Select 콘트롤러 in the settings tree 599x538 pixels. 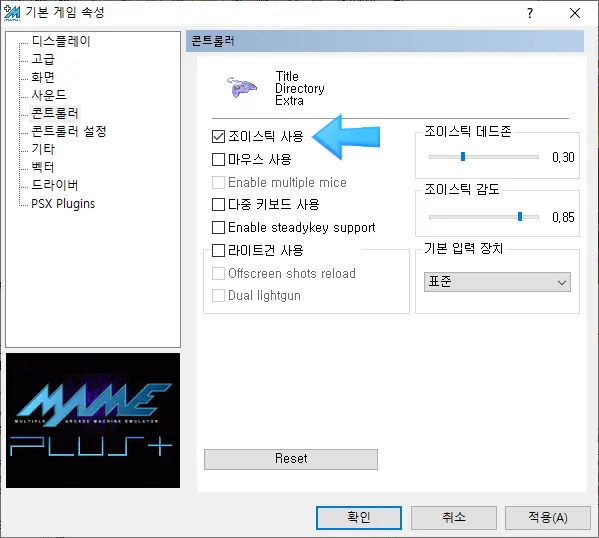click(55, 113)
